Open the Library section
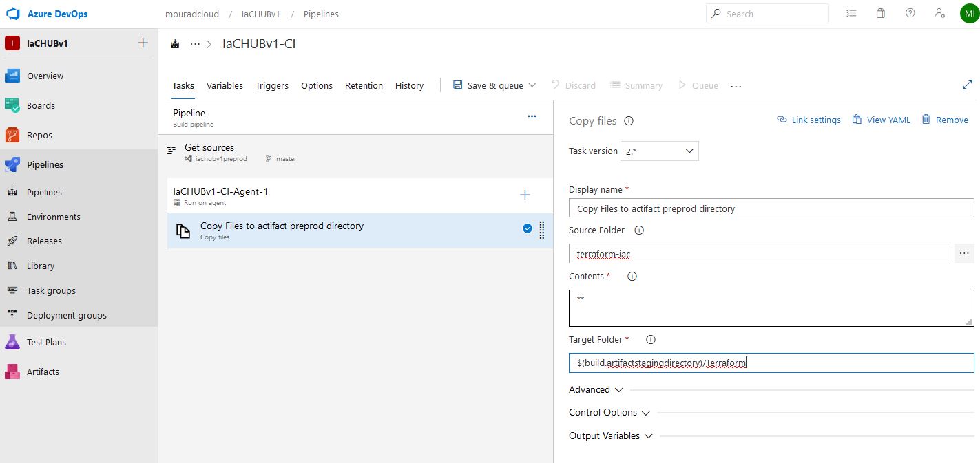980x463 pixels. pyautogui.click(x=40, y=266)
